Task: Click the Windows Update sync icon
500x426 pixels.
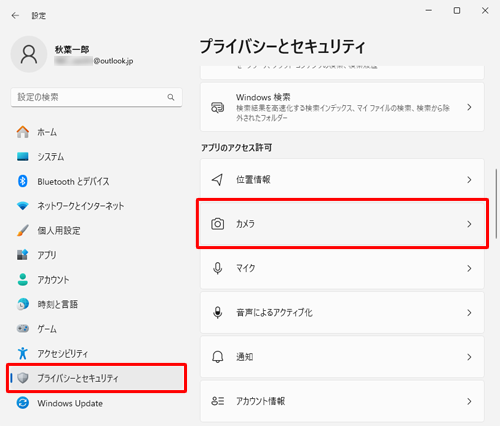Action: (23, 403)
